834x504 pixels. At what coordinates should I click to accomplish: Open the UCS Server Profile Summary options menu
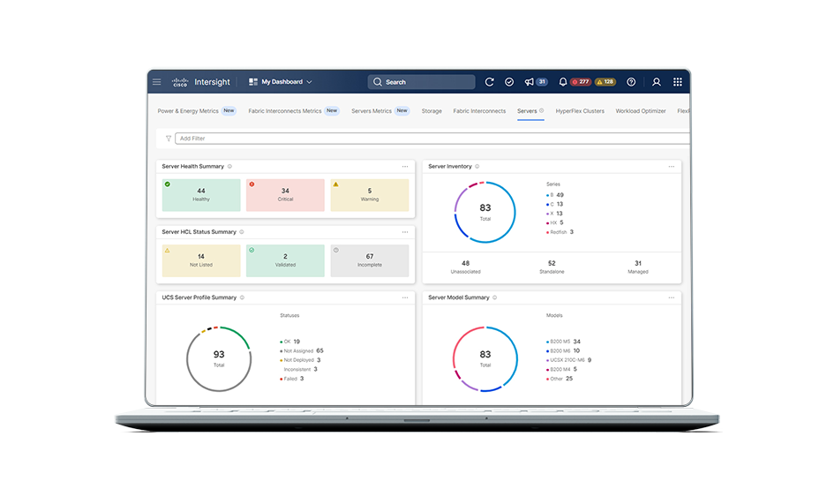coord(405,298)
